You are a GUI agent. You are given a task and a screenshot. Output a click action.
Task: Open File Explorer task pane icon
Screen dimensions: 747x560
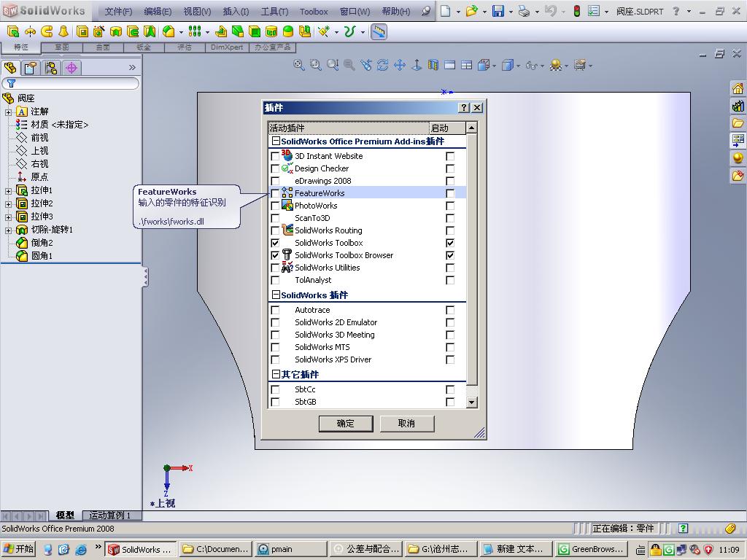[x=738, y=122]
